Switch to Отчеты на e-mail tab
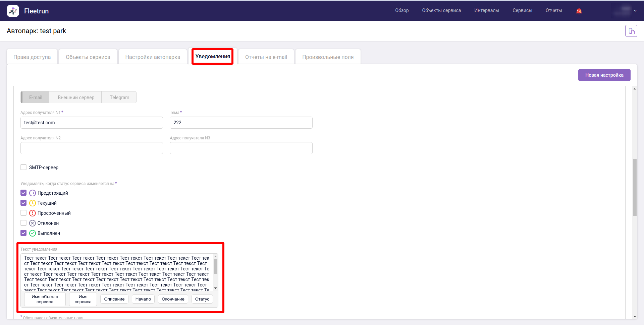Viewport: 644px width, 325px height. (x=266, y=57)
